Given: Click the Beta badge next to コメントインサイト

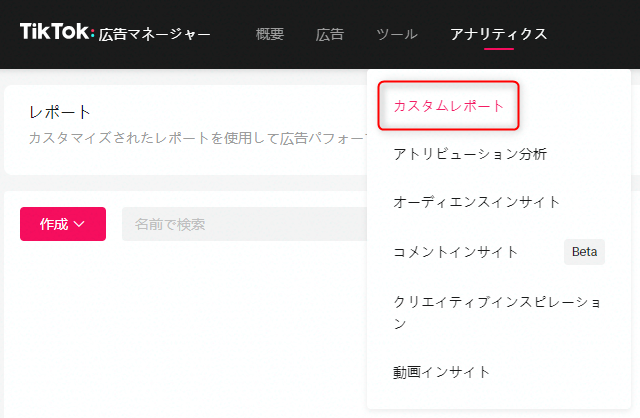Looking at the screenshot, I should point(584,252).
